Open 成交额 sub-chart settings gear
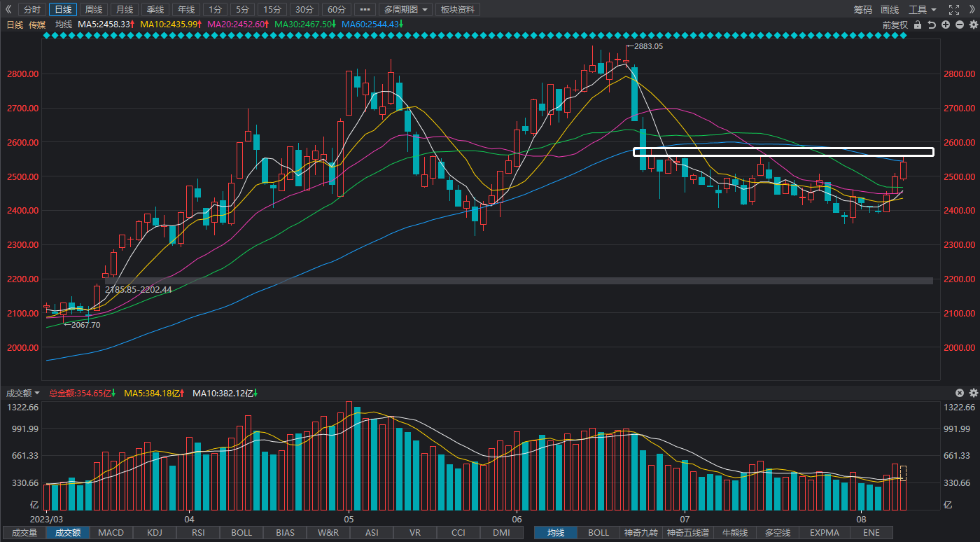 [973, 394]
